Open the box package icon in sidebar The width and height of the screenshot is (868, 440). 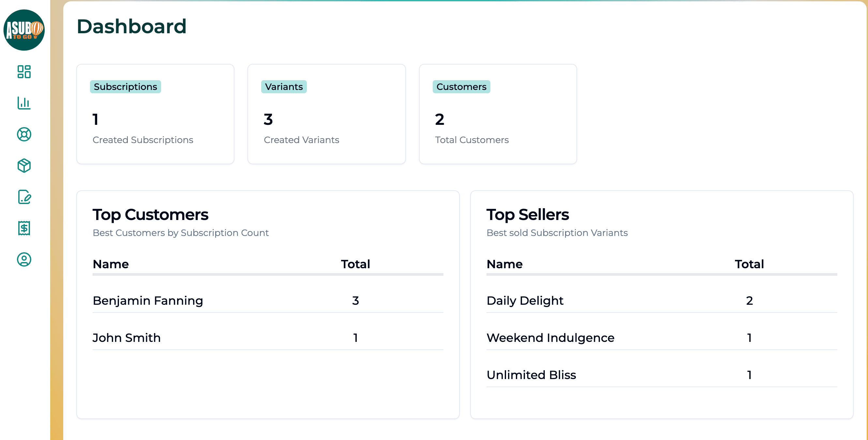[x=24, y=166]
